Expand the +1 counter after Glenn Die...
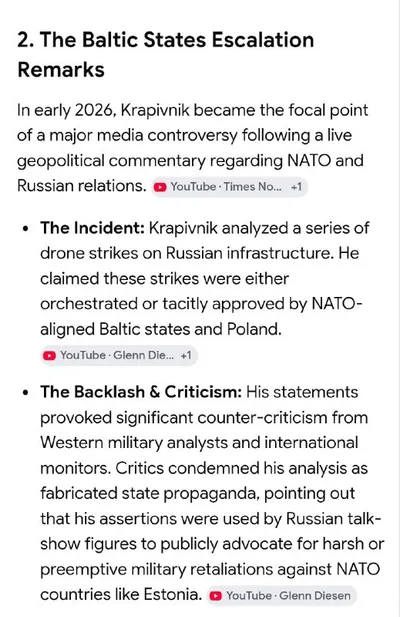 [x=186, y=356]
